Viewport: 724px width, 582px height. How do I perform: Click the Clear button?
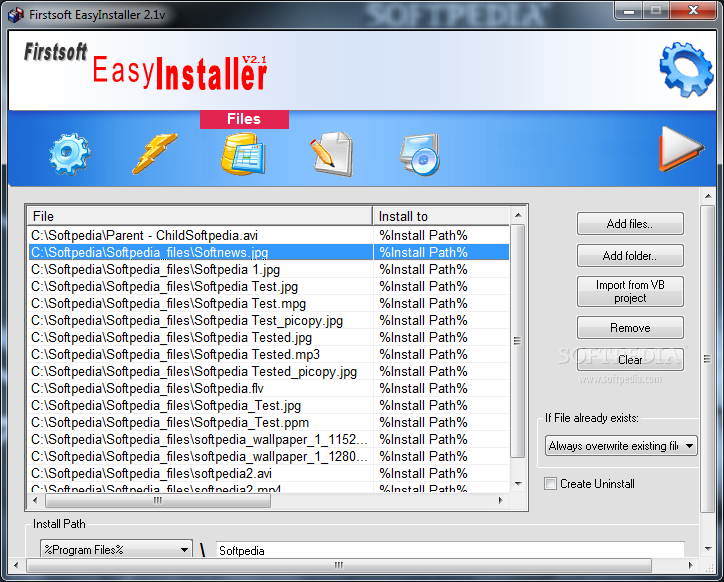[630, 360]
